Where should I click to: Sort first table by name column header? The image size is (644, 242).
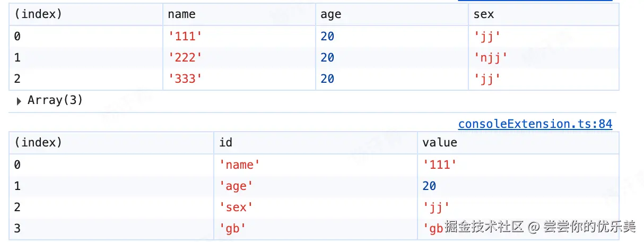point(182,14)
